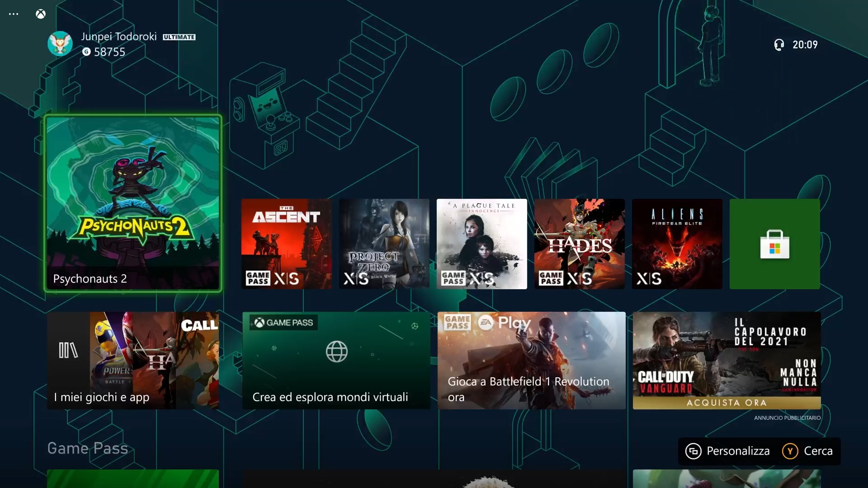Select the EA Play logo on Battlefield tile
The image size is (868, 488).
click(x=505, y=323)
